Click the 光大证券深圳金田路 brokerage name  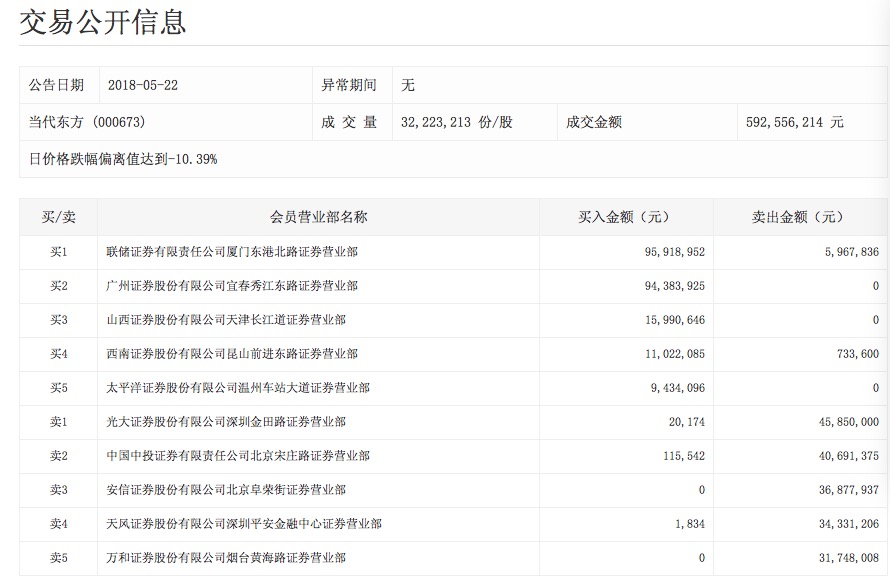coord(226,422)
